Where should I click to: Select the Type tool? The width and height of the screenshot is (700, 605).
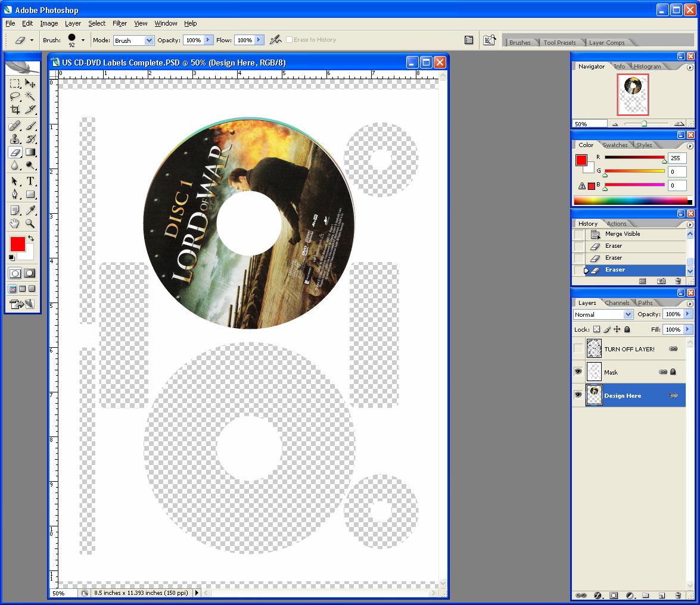coord(30,181)
